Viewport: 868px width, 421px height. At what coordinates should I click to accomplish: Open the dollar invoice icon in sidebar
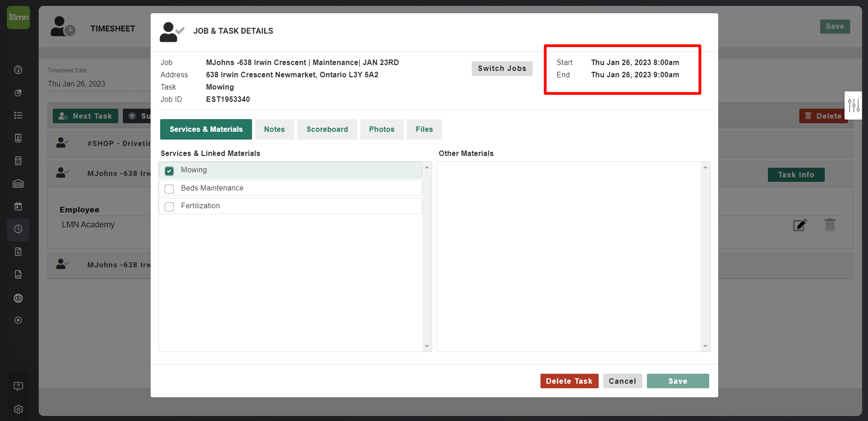pyautogui.click(x=18, y=252)
